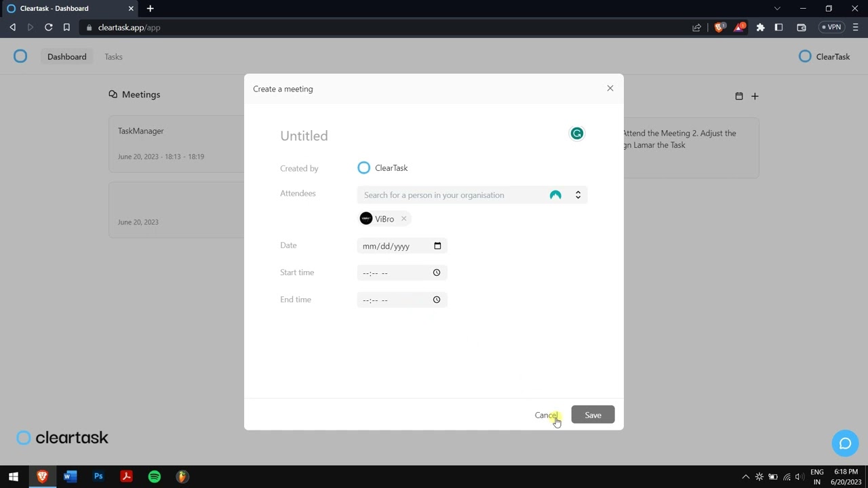
Task: Click the Meetings chat icon
Action: tap(113, 94)
